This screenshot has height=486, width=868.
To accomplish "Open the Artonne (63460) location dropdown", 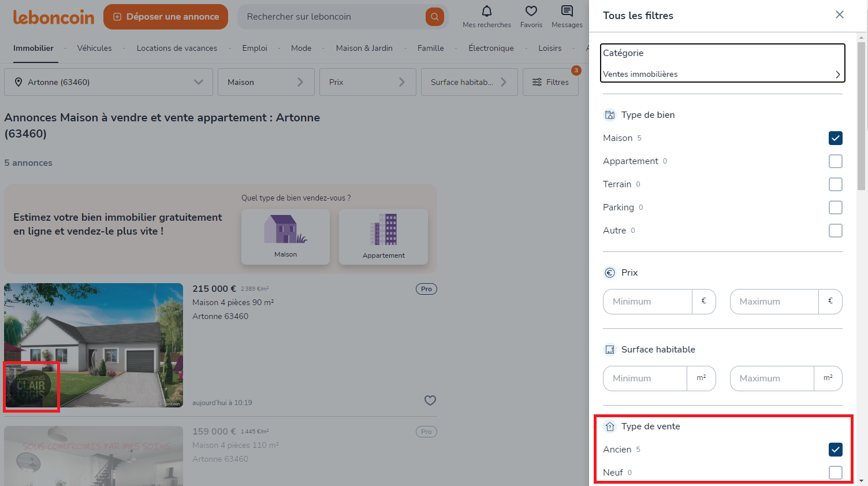I will (109, 82).
